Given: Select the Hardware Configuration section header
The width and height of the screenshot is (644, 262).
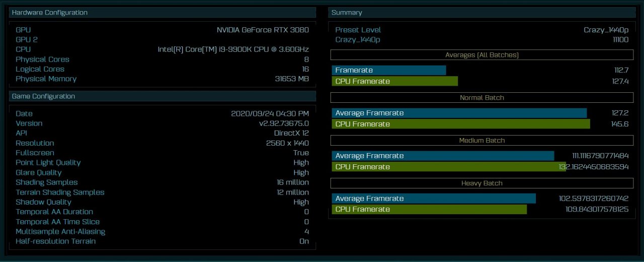Looking at the screenshot, I should click(163, 13).
